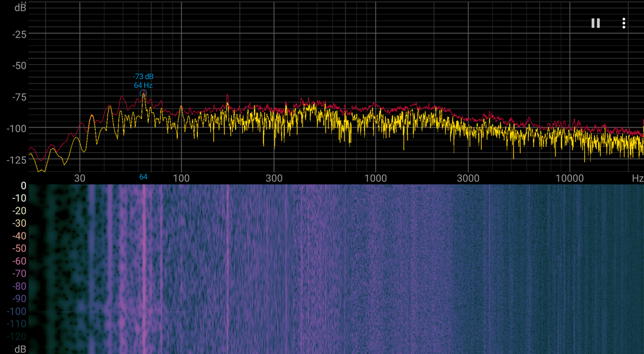Click the '300' frequency axis label

pyautogui.click(x=274, y=178)
